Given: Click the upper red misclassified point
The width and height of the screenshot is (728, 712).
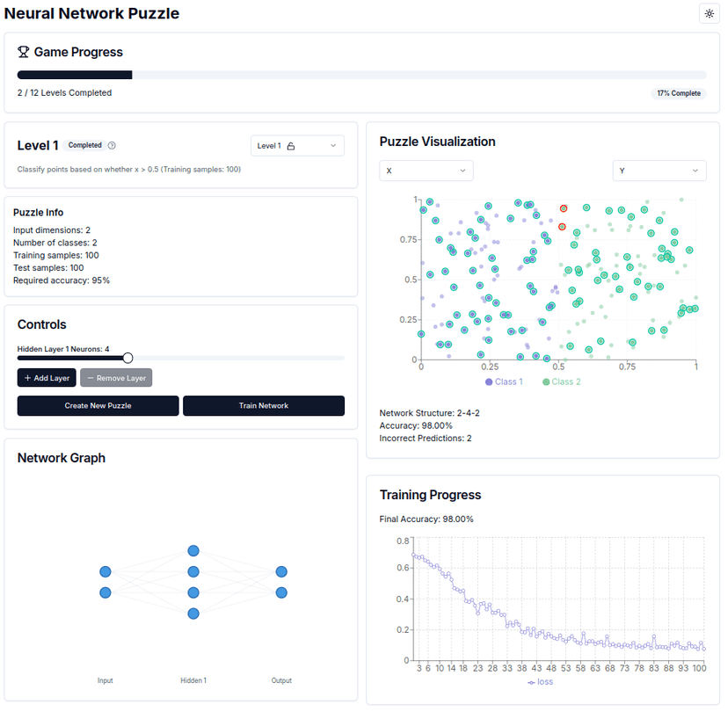Looking at the screenshot, I should point(564,209).
